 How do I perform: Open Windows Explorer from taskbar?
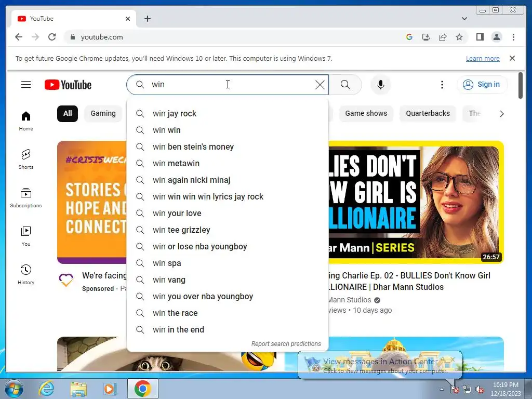(78, 389)
